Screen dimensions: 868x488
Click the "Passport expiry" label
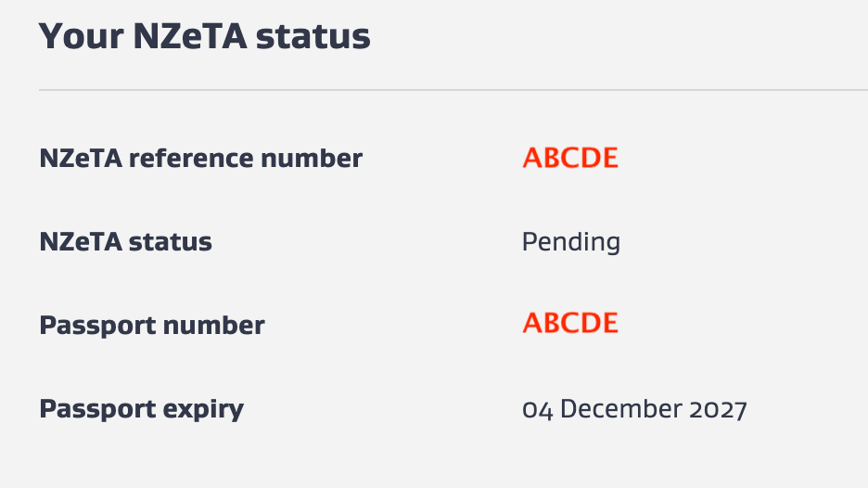pos(141,408)
